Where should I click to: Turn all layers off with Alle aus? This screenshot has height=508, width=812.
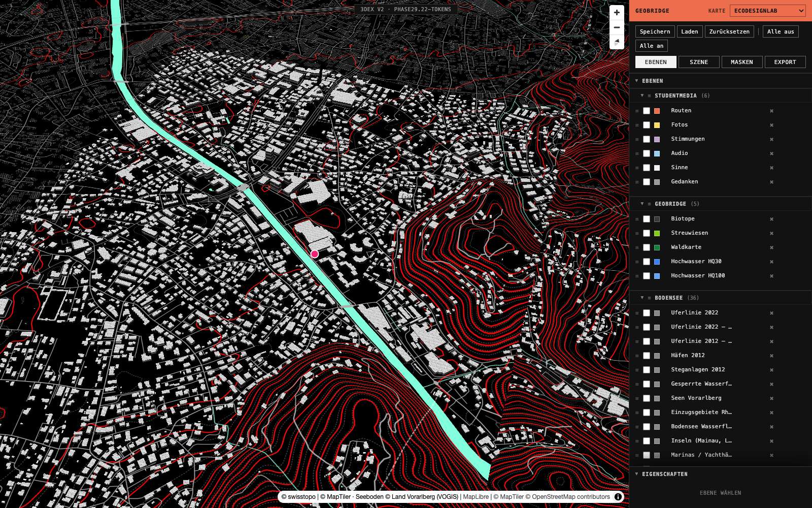(781, 31)
